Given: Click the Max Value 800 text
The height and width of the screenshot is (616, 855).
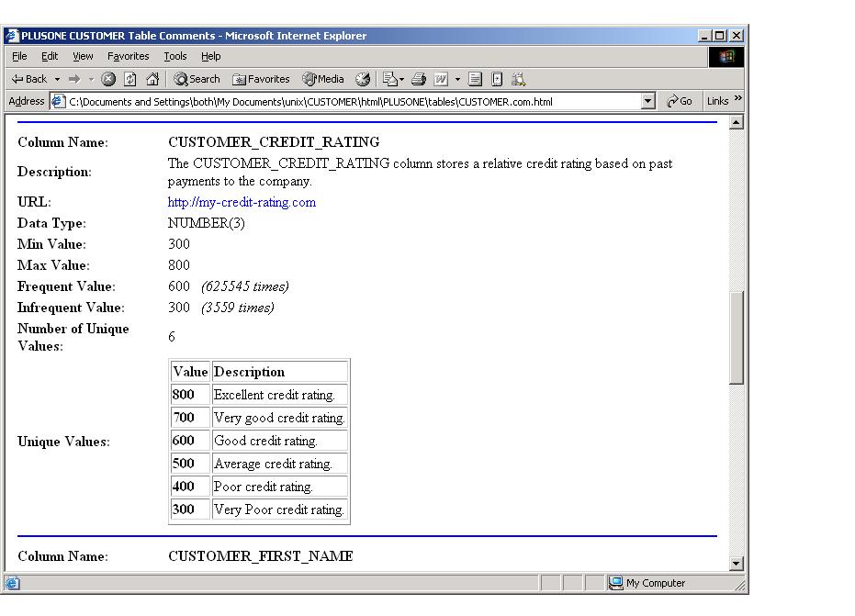Looking at the screenshot, I should [179, 265].
